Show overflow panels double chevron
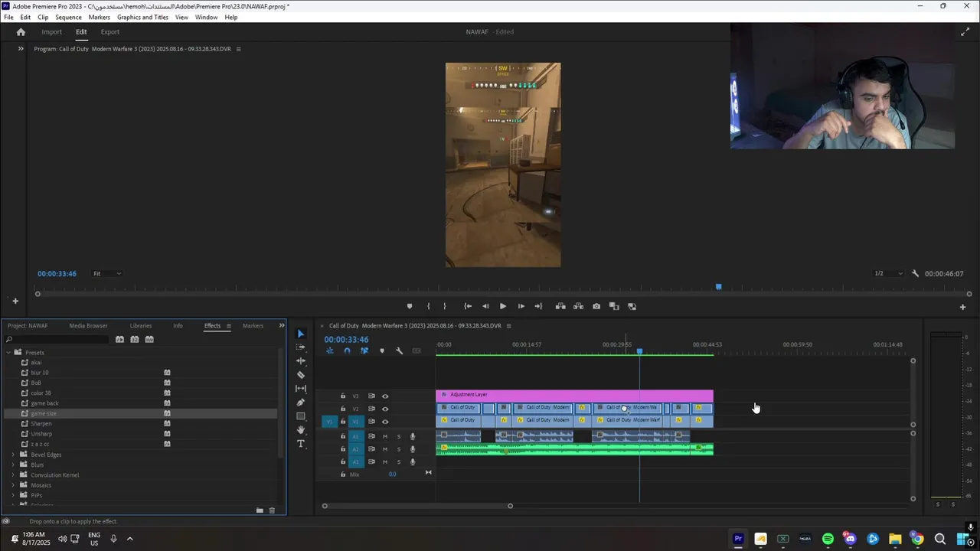Screen dimensions: 980x551 click(281, 326)
